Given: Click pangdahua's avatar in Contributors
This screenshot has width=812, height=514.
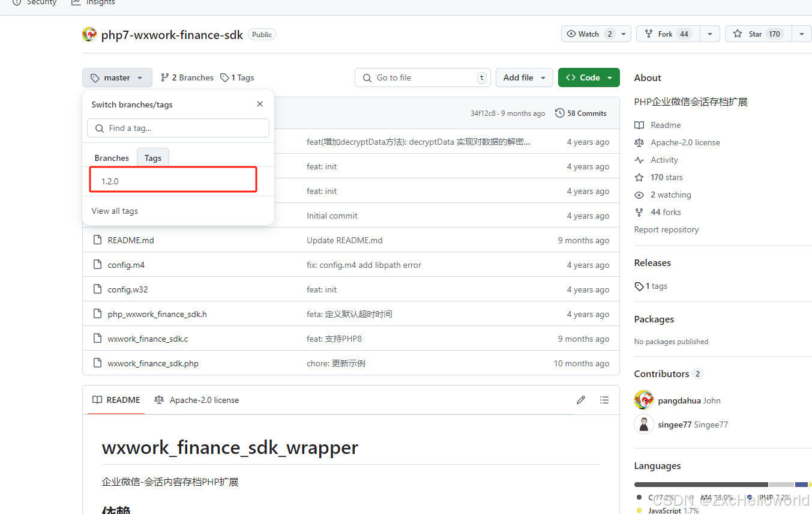Looking at the screenshot, I should point(644,400).
